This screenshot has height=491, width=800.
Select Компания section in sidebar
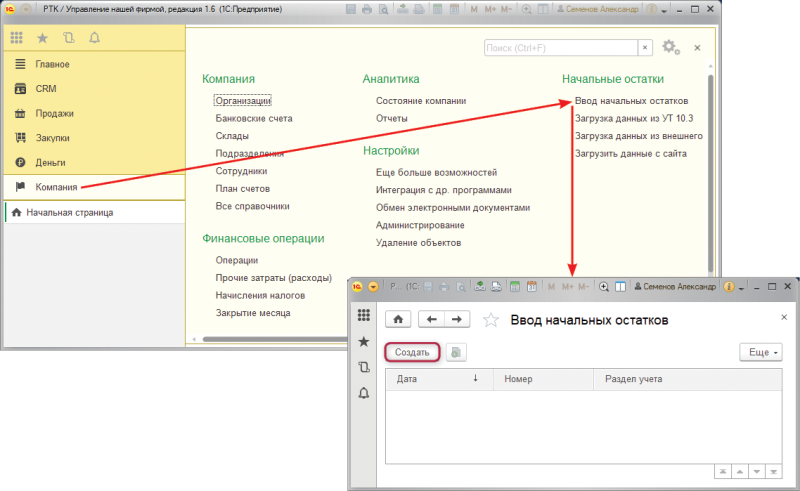(94, 187)
